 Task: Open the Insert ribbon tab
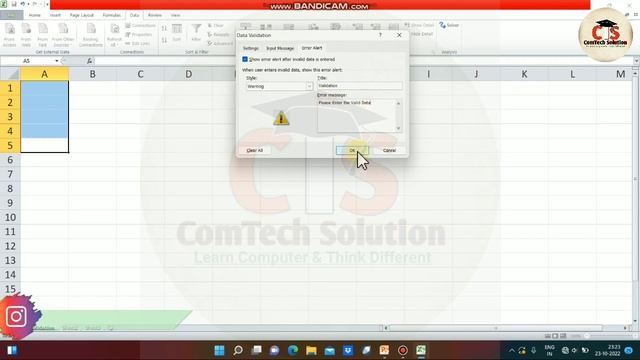55,15
